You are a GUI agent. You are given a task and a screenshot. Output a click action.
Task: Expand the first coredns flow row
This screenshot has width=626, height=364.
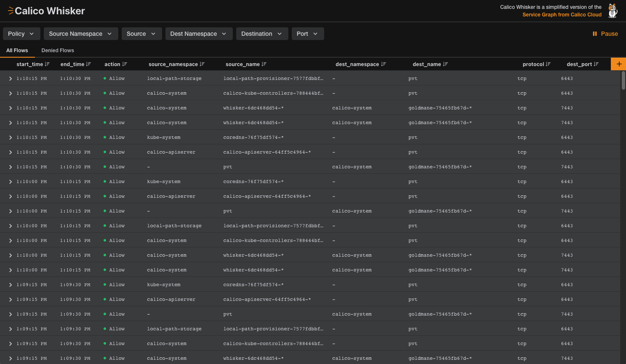coord(11,138)
